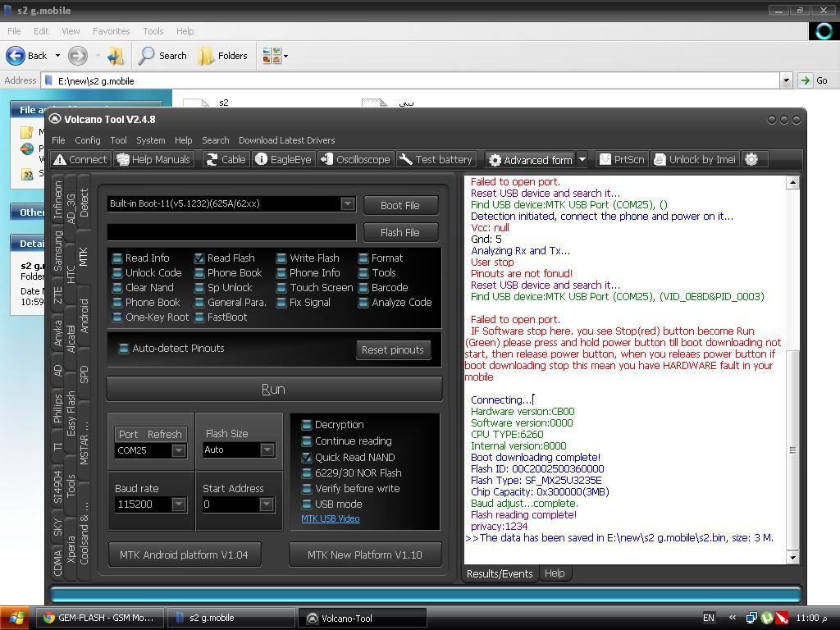840x630 pixels.
Task: Switch to Volcano-Tool taskbar item
Action: 363,619
